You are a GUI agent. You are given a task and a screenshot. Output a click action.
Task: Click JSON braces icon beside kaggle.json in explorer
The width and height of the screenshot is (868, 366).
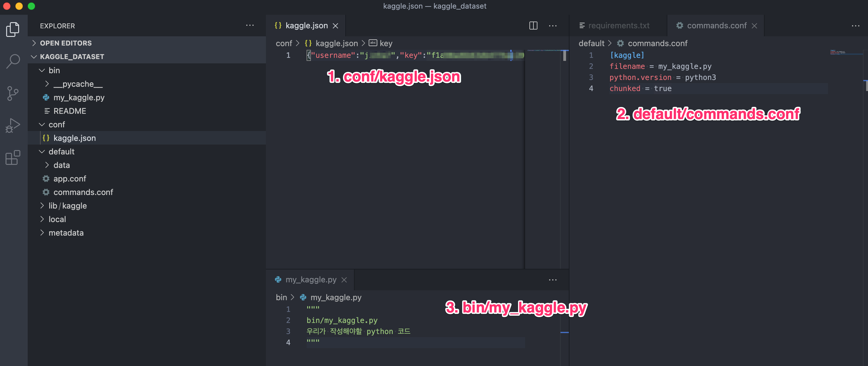click(46, 138)
